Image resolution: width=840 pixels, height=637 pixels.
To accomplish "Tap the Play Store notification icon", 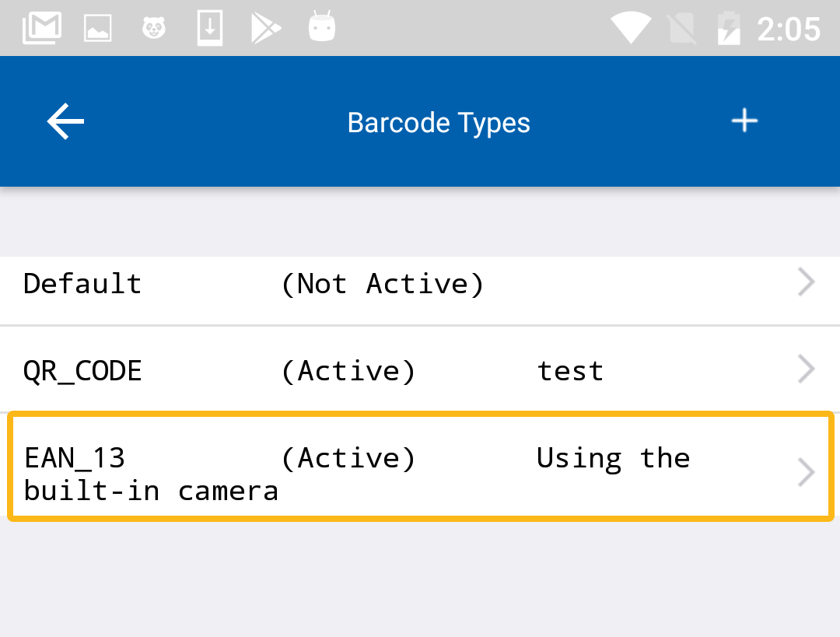I will coord(266,29).
